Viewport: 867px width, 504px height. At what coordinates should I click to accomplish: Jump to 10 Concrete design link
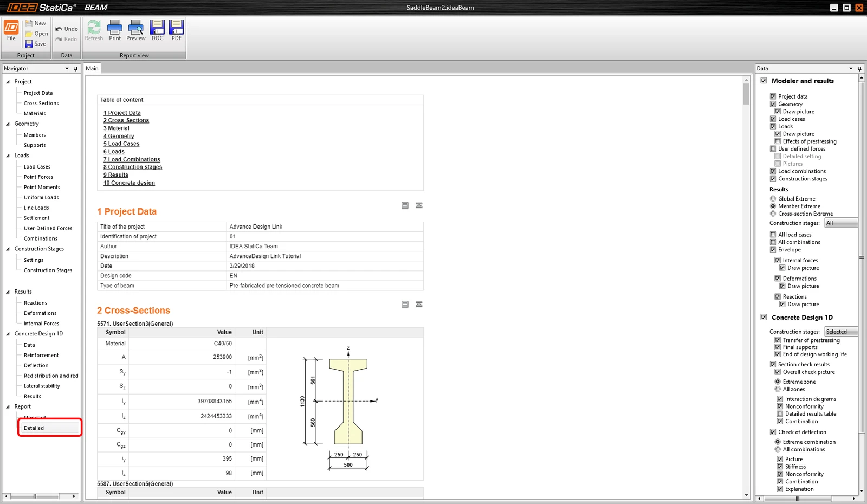click(129, 183)
